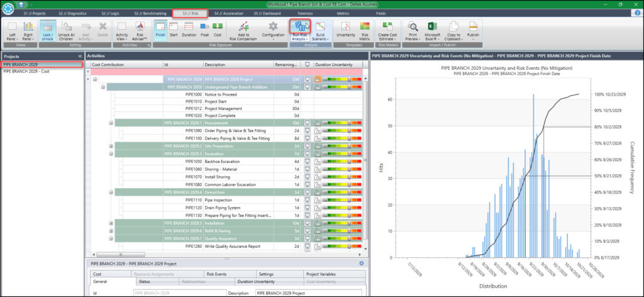Switch to the S2 // Benchmarking tab

pyautogui.click(x=150, y=13)
